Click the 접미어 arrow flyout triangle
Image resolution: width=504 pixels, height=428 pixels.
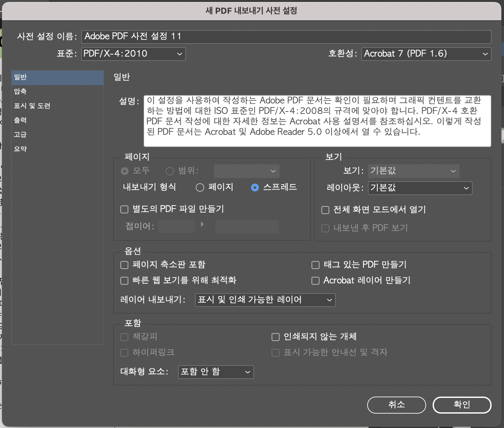[202, 224]
